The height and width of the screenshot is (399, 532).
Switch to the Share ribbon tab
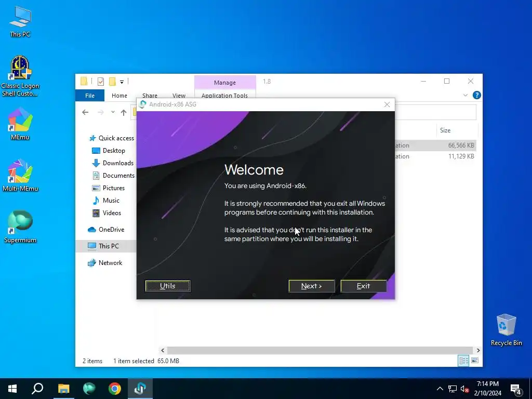(150, 96)
